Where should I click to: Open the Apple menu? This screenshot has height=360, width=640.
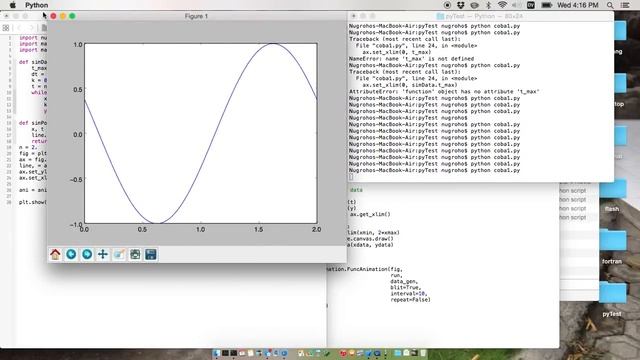coord(13,5)
